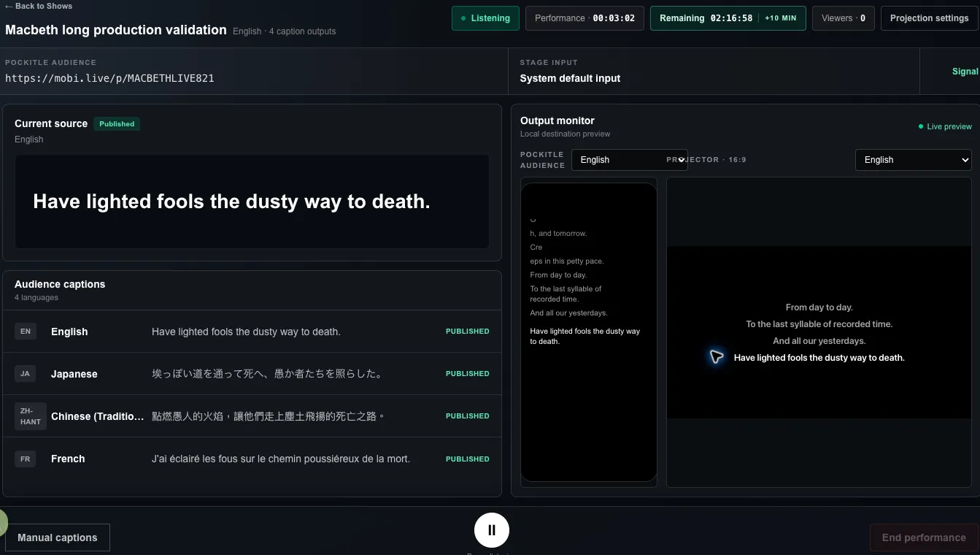
Task: Select the Chinese (Traditional) caption row
Action: pos(252,416)
